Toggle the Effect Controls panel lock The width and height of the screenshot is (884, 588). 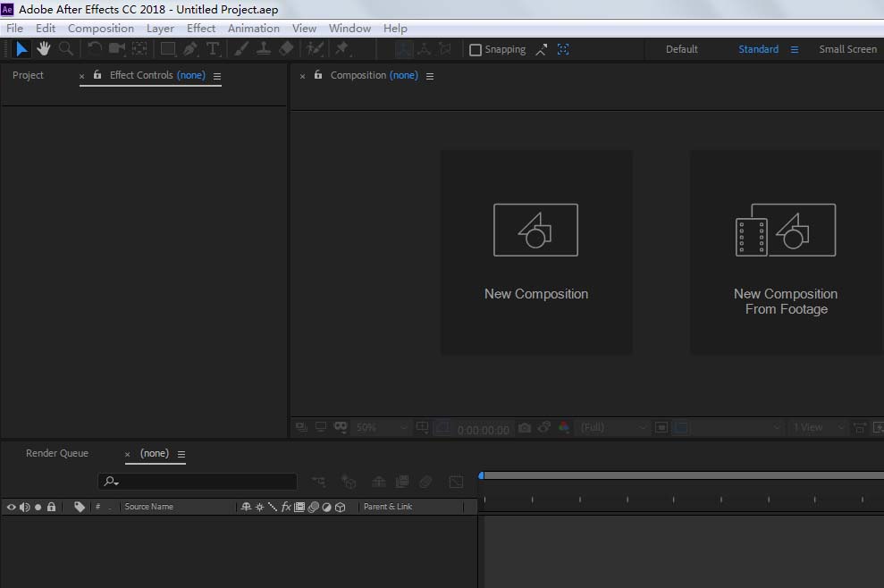pos(97,75)
